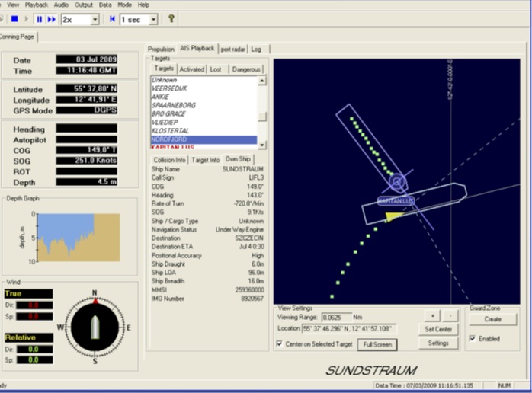Toggle Center on Selected Target checkbox
The width and height of the screenshot is (532, 393).
point(279,344)
